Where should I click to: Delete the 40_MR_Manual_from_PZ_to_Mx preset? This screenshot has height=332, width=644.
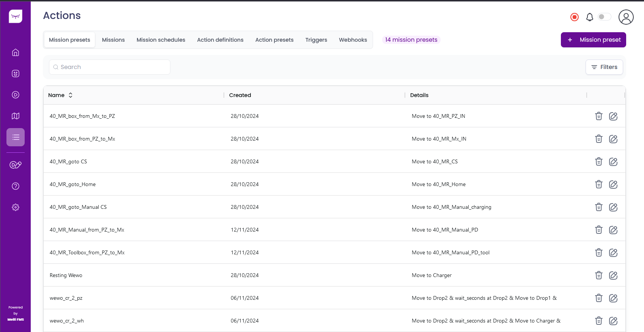(x=599, y=230)
